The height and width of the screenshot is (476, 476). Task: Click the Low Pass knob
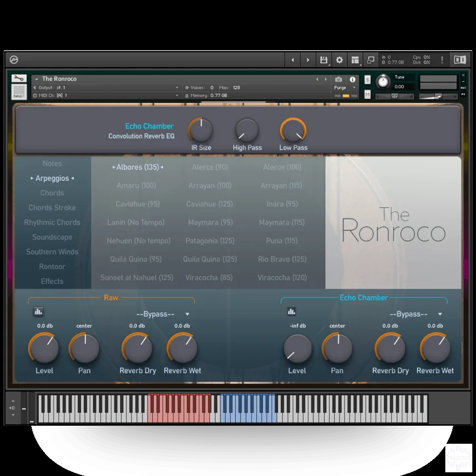tap(293, 130)
